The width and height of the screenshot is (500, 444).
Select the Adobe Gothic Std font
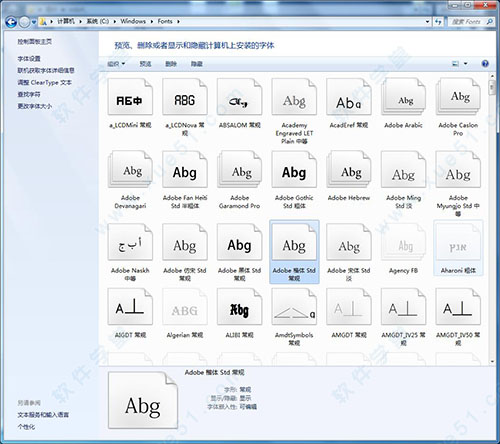(294, 169)
